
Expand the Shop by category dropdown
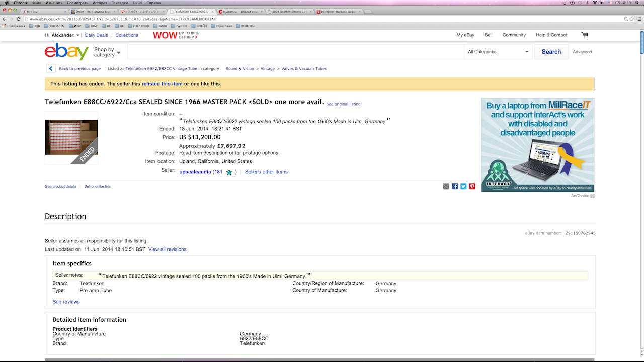point(107,52)
